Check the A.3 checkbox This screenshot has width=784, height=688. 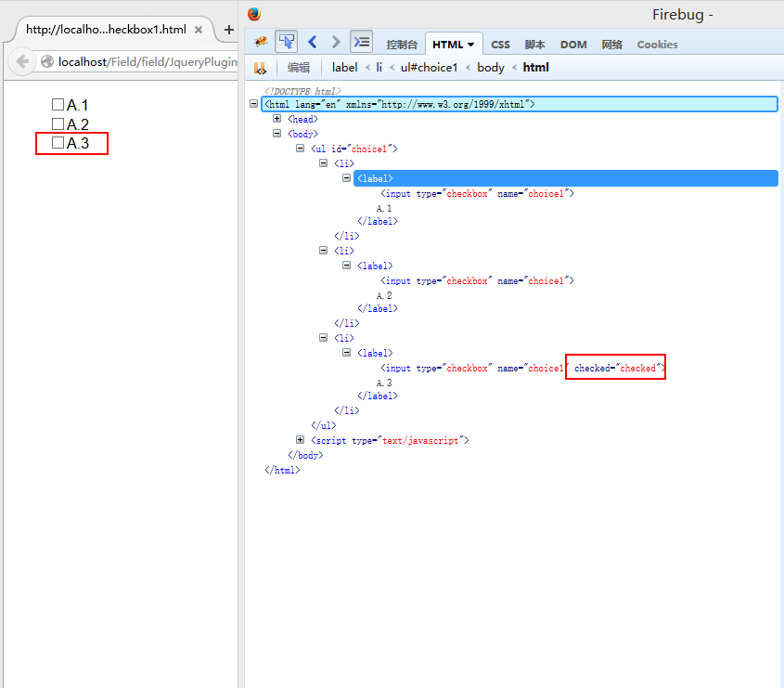[x=58, y=143]
